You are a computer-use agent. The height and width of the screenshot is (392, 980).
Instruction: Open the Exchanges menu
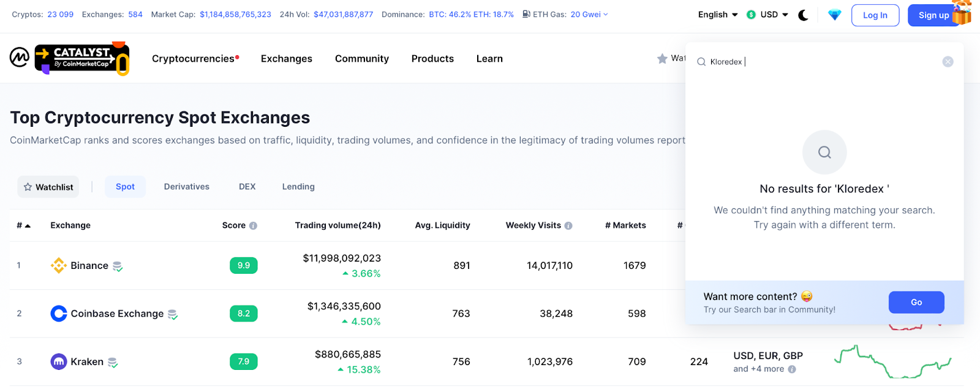click(x=287, y=59)
